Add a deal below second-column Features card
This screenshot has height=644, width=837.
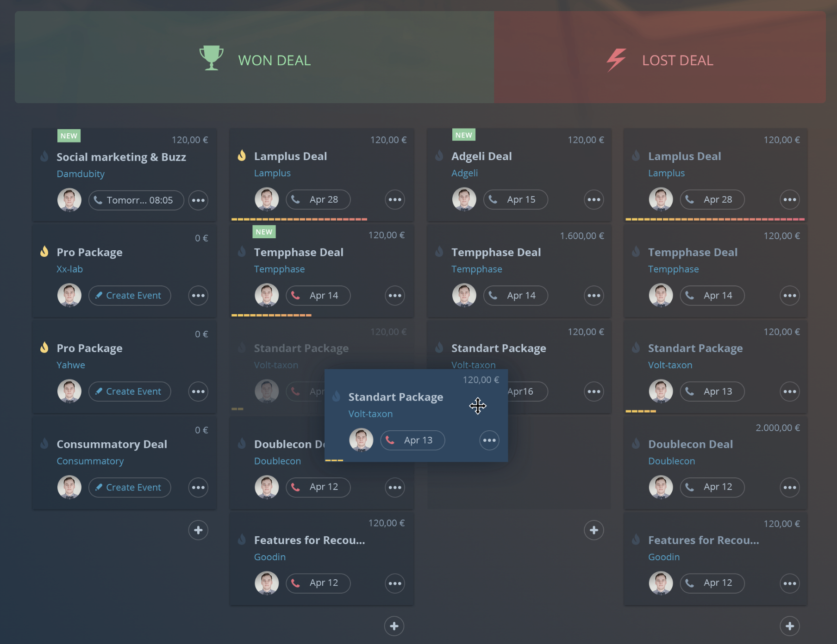pyautogui.click(x=394, y=626)
